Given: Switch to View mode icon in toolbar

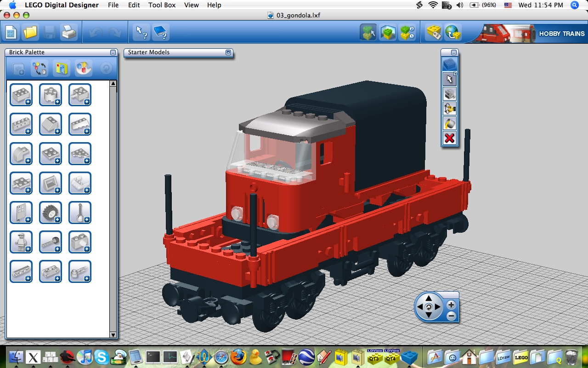Looking at the screenshot, I should (x=388, y=33).
